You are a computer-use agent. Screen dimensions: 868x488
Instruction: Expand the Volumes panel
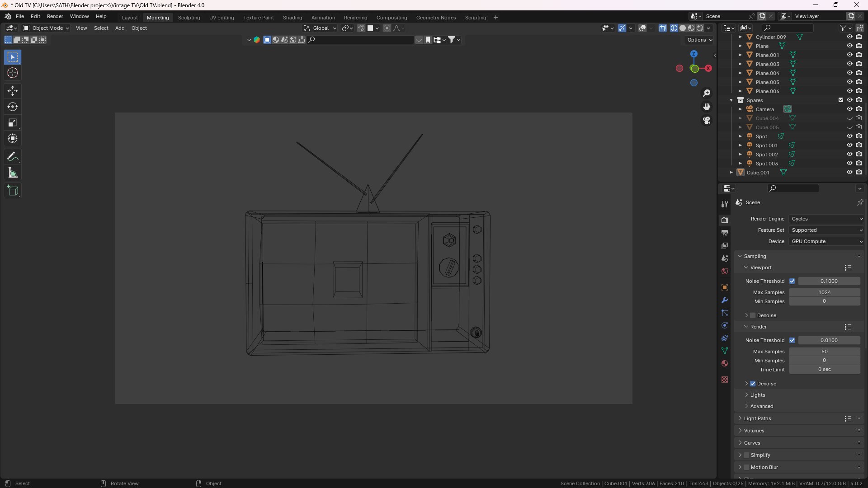point(754,431)
